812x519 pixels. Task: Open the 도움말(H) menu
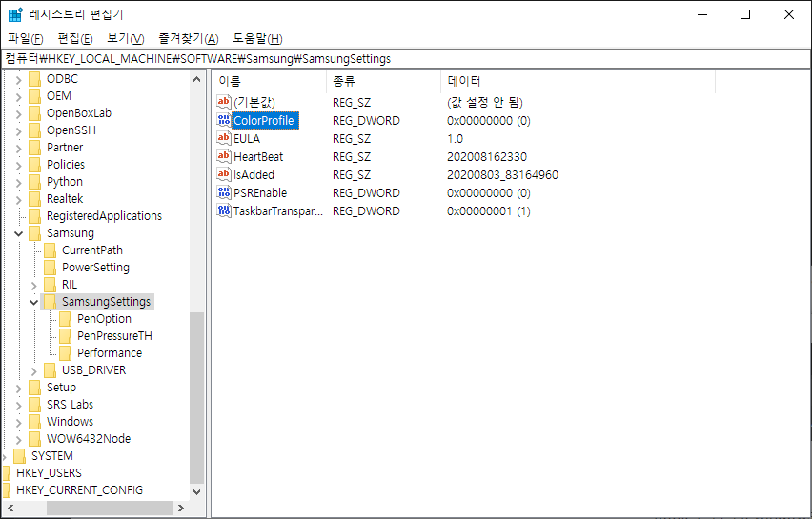click(x=257, y=38)
